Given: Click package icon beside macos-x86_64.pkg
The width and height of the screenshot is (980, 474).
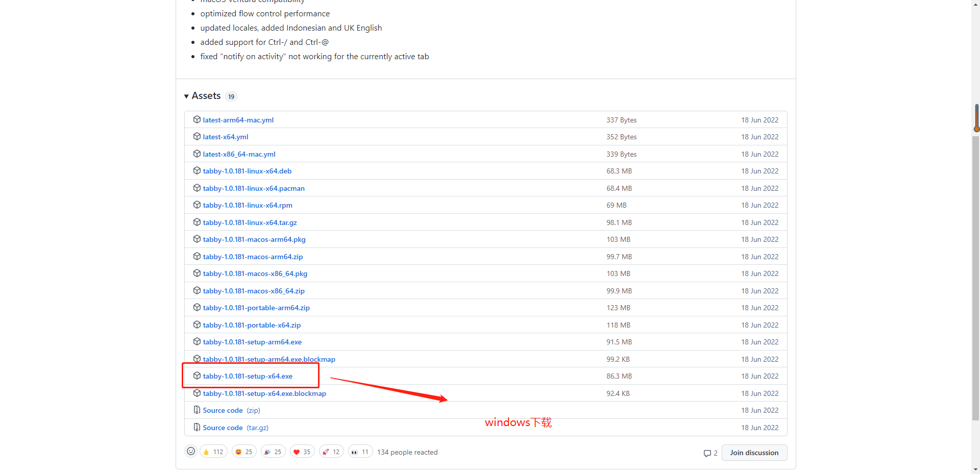Looking at the screenshot, I should pyautogui.click(x=197, y=273).
